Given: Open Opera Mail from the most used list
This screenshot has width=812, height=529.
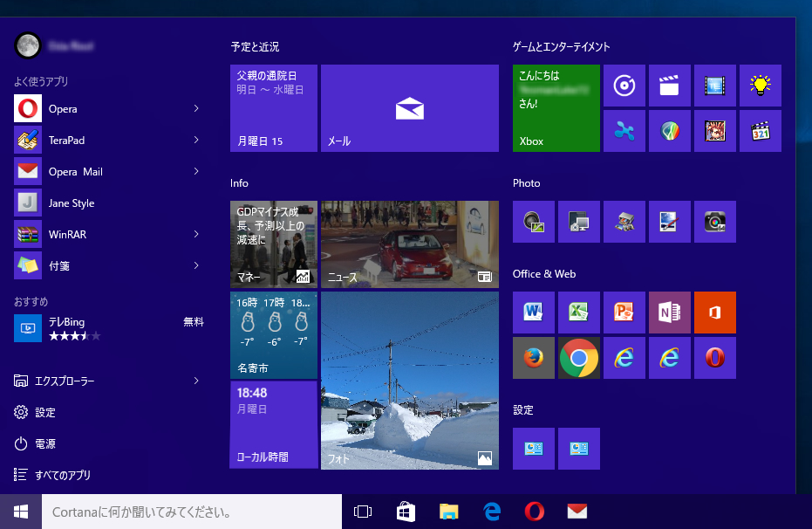Looking at the screenshot, I should (109, 171).
